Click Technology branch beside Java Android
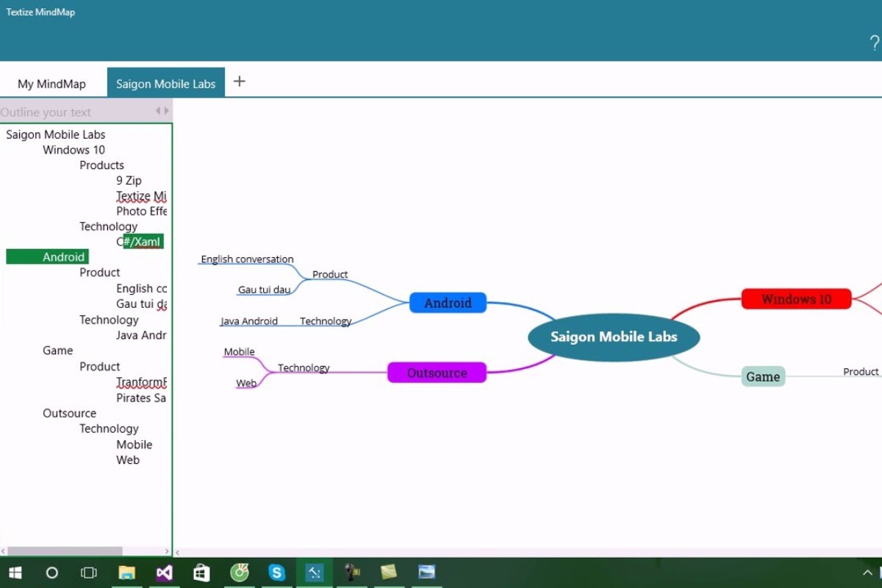The width and height of the screenshot is (882, 588). (326, 321)
